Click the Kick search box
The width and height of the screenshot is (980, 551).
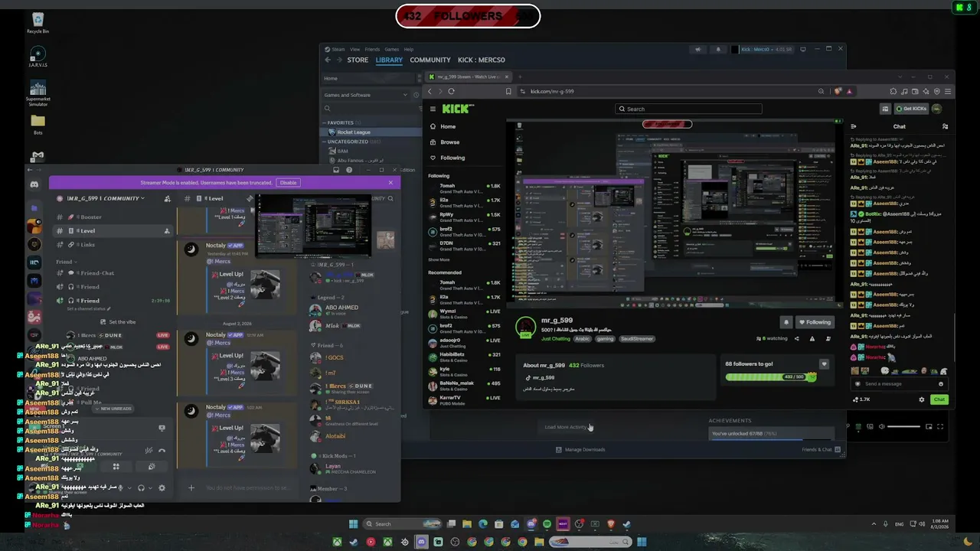[689, 109]
